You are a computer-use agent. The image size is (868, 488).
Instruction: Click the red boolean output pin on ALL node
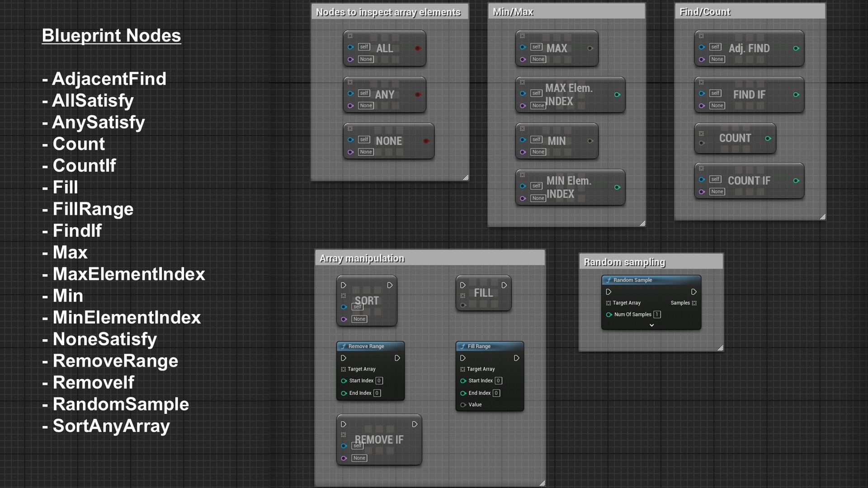[x=418, y=48]
